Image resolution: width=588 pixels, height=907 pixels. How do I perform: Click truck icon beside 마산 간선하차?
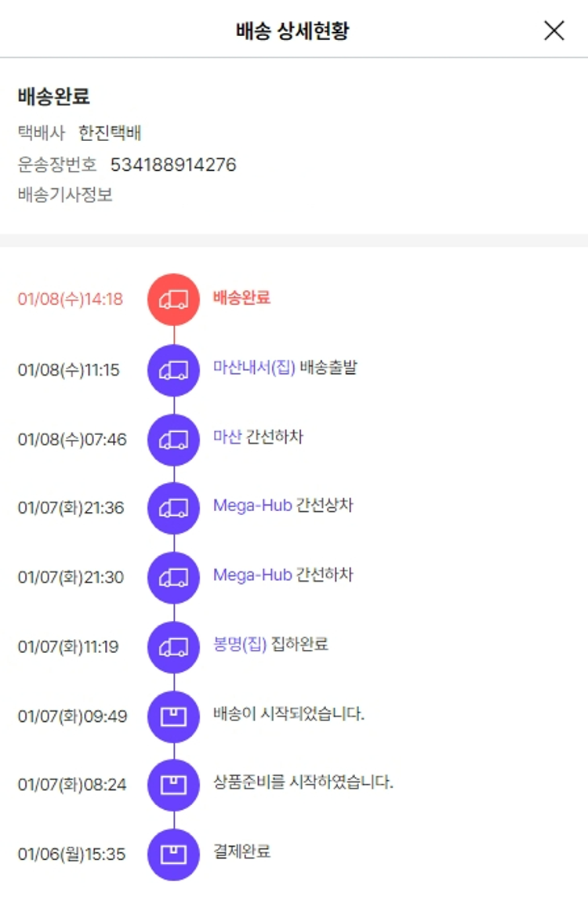coord(173,439)
